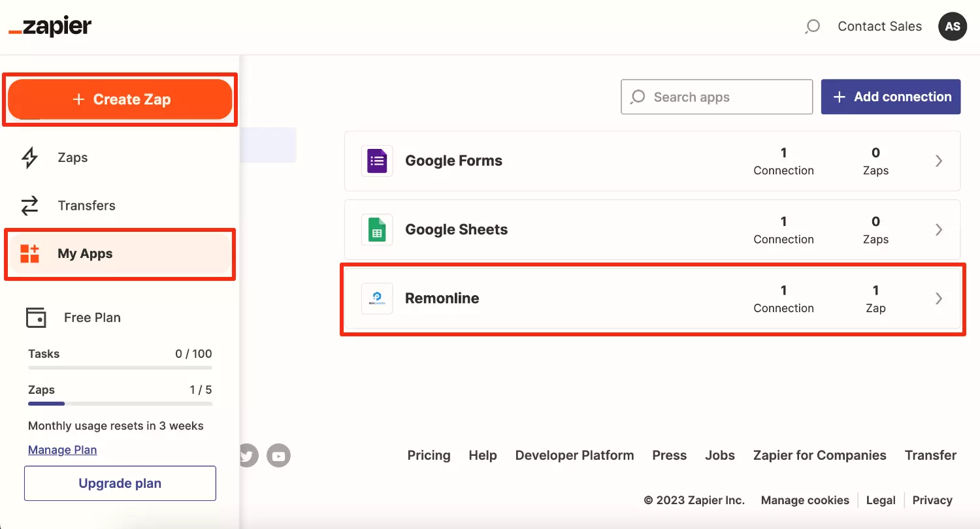Click the Create Zap button
The width and height of the screenshot is (980, 529).
tap(120, 99)
